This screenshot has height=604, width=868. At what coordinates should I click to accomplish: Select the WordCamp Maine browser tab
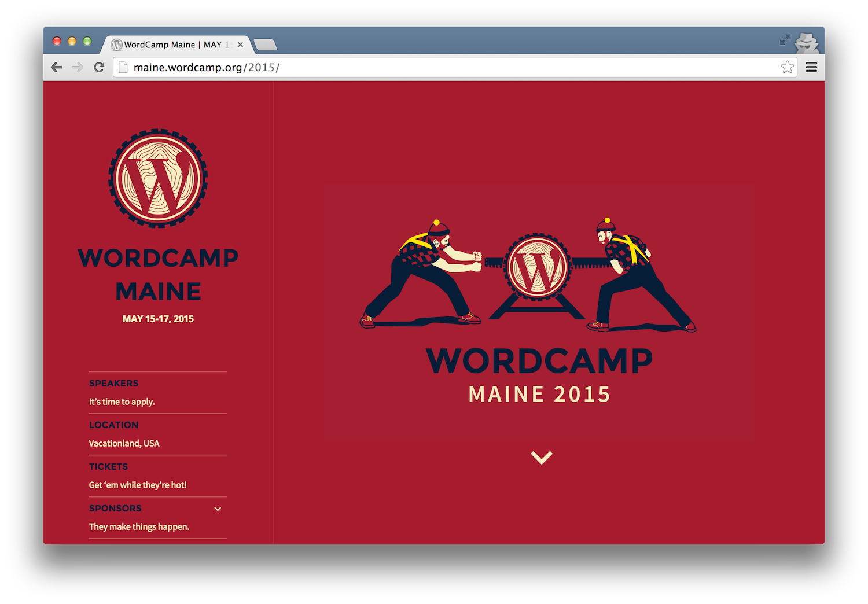click(x=168, y=45)
